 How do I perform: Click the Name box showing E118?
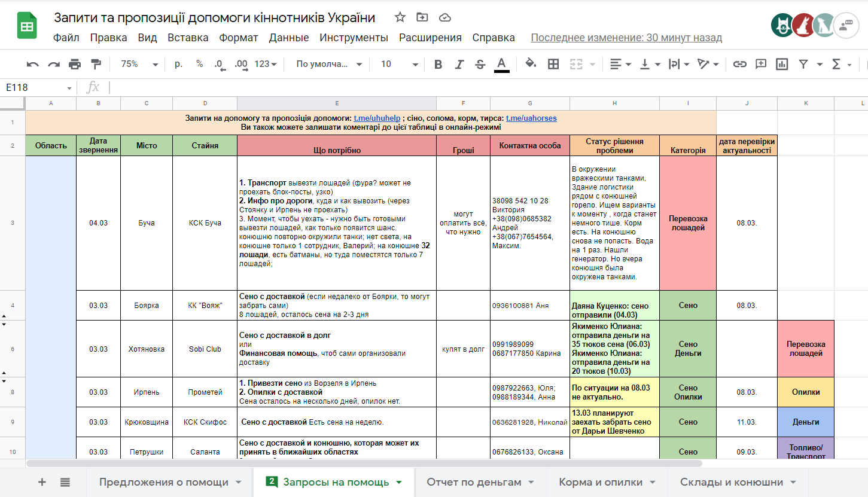(37, 88)
